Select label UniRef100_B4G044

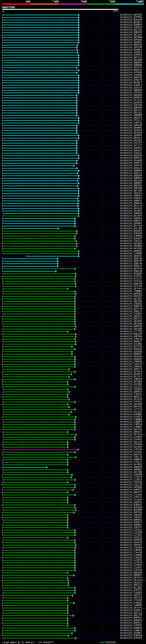[131, 70]
